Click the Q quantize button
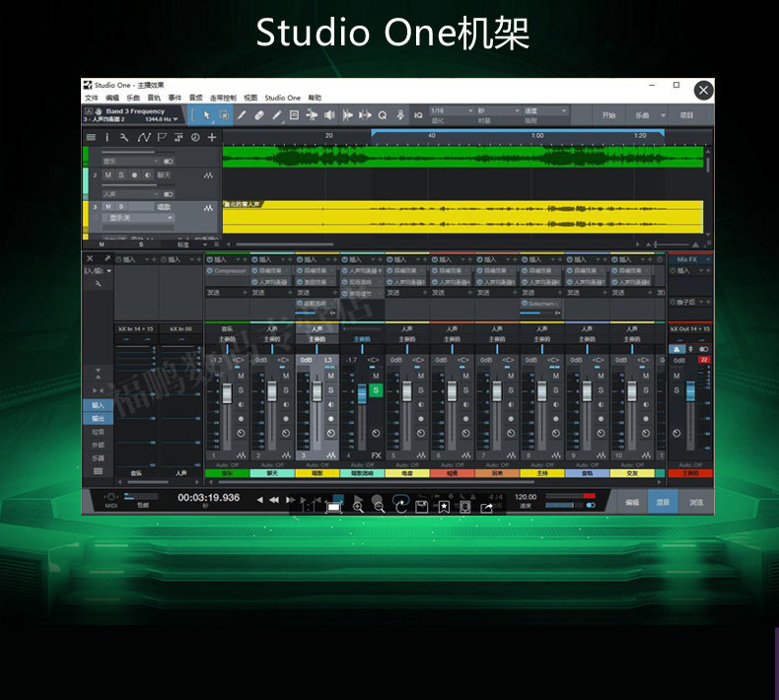 [x=382, y=115]
